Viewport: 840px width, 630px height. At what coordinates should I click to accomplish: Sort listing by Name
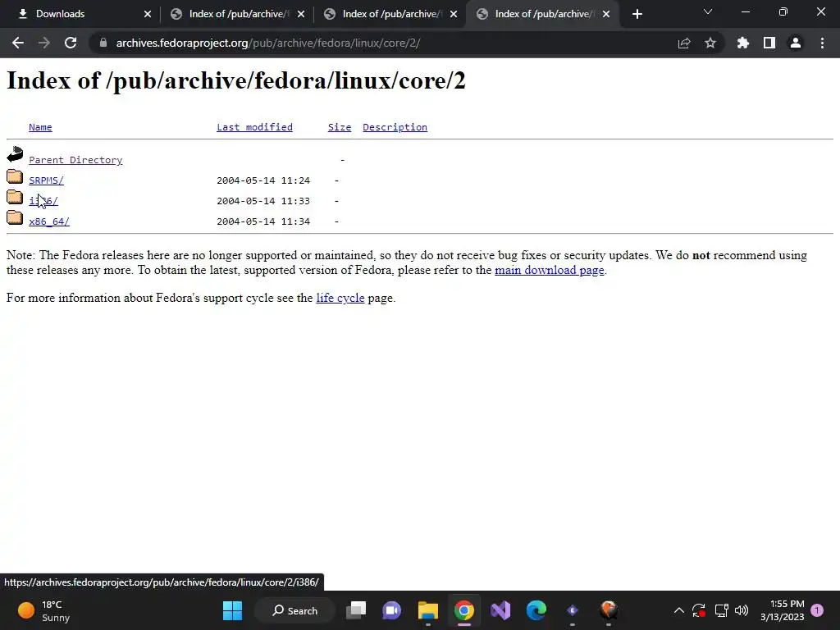point(40,127)
